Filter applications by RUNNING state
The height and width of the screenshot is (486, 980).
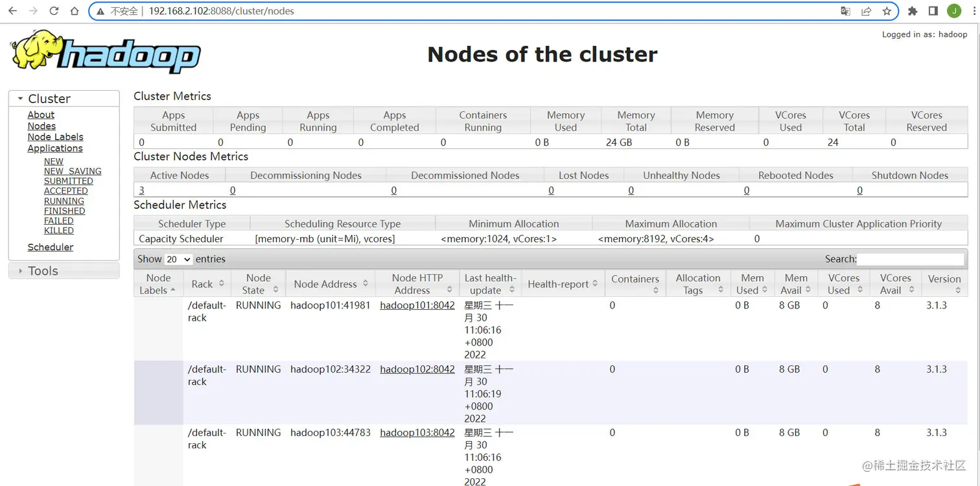pos(64,201)
